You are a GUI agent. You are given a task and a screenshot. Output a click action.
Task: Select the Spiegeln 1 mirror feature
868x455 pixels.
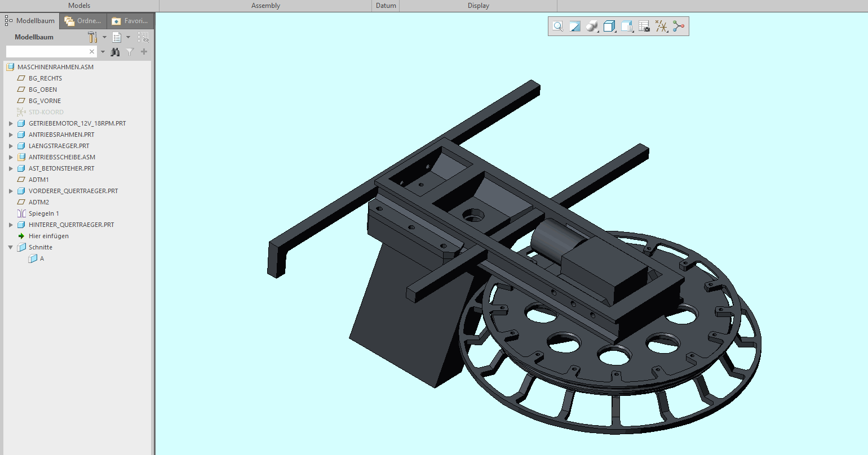click(x=43, y=213)
